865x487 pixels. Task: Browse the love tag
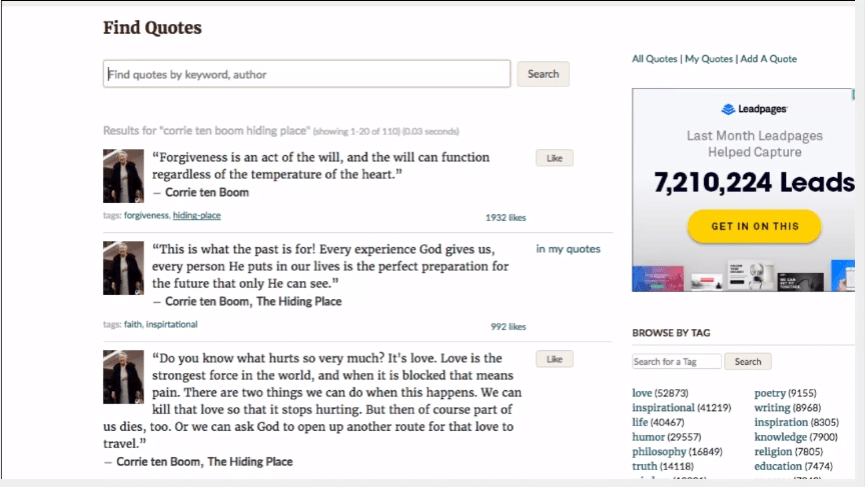641,393
